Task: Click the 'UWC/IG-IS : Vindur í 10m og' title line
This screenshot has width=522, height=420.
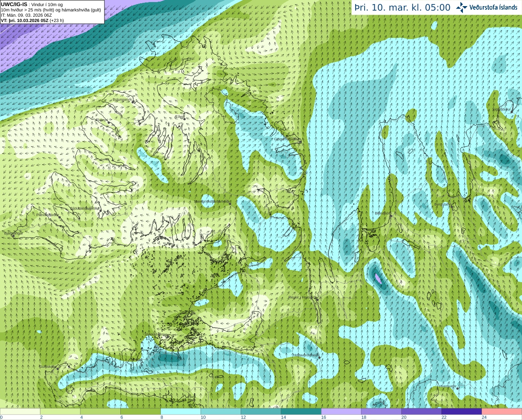Action: click(x=32, y=4)
